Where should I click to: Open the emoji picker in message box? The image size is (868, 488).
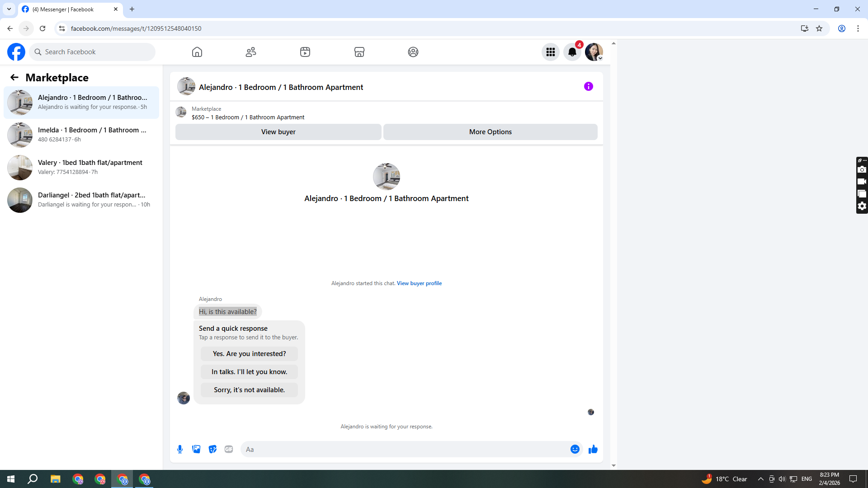click(x=575, y=449)
